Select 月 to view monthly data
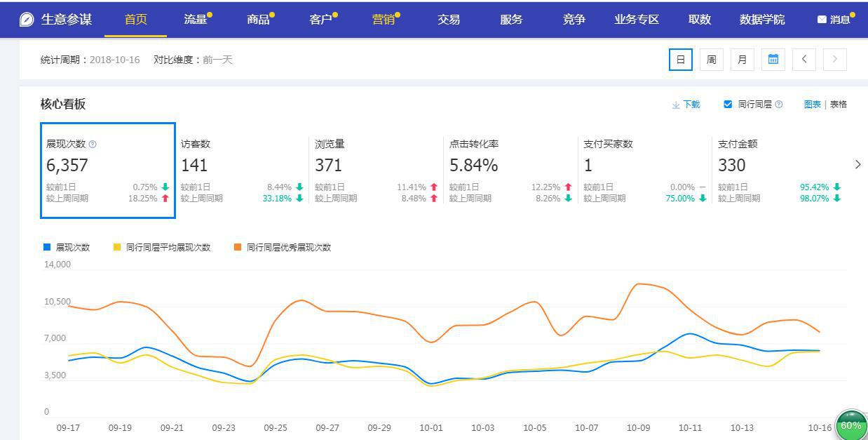The width and height of the screenshot is (868, 440). tap(742, 60)
